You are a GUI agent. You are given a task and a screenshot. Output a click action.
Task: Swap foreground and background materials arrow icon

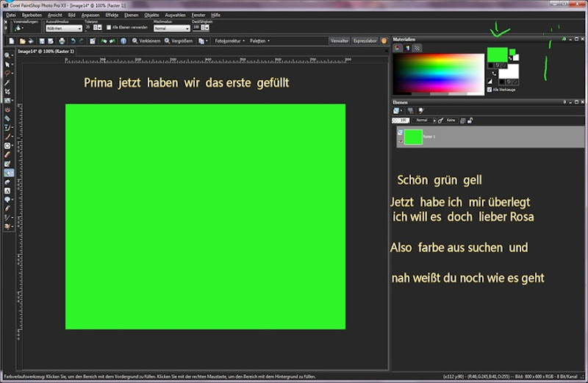coord(493,74)
